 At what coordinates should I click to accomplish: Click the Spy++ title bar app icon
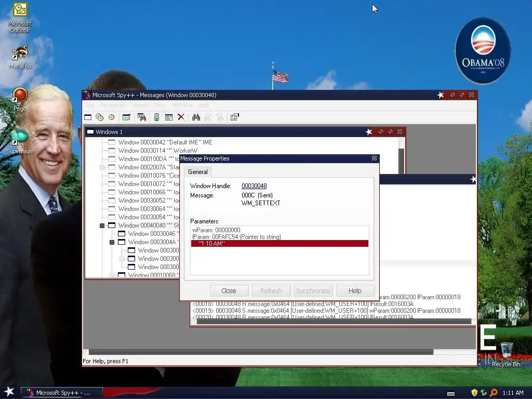click(87, 95)
